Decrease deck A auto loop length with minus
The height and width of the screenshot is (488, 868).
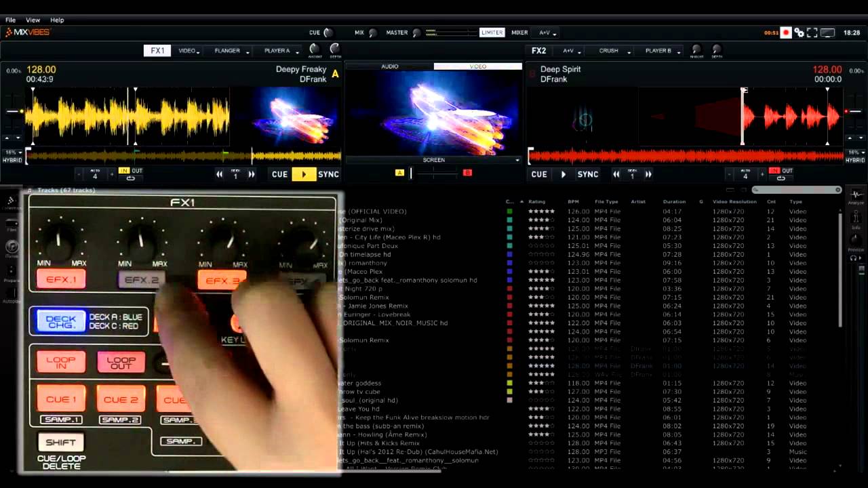79,174
